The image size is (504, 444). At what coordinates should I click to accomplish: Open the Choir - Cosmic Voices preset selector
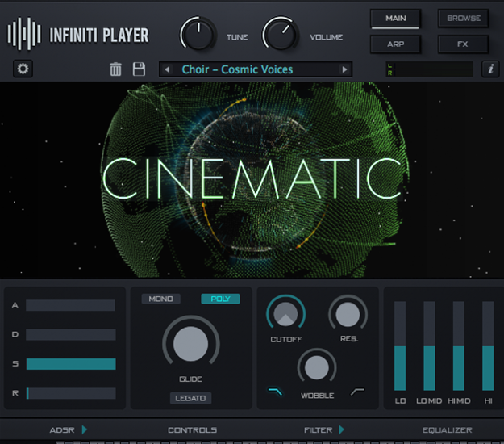coord(256,69)
